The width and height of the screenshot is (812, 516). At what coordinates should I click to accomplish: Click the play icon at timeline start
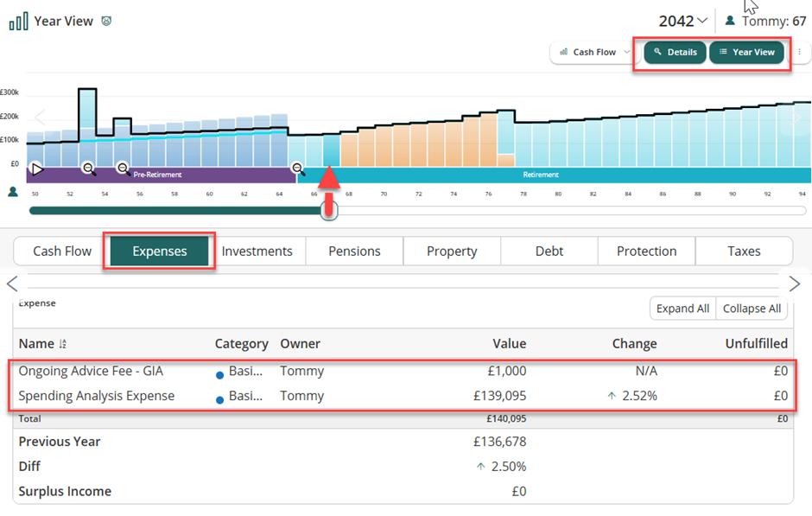(37, 169)
